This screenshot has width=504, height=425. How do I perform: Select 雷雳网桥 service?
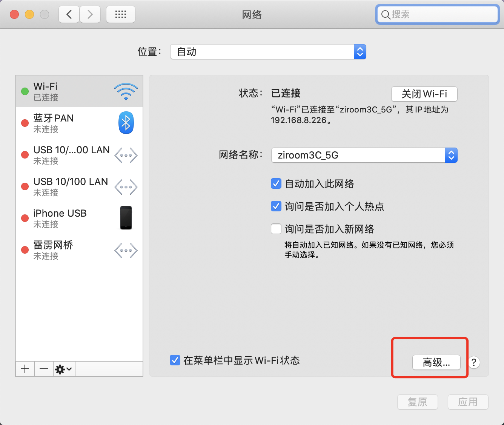click(x=79, y=250)
